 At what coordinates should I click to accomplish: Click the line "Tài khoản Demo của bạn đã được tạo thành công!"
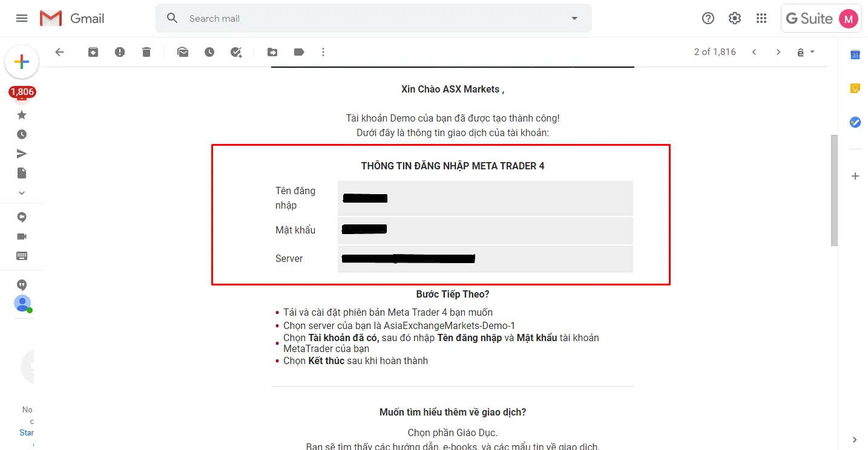[453, 119]
